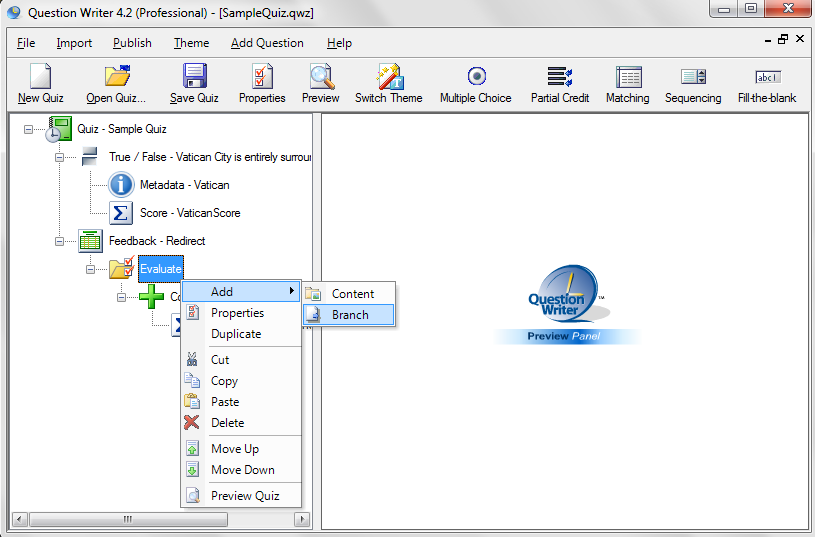This screenshot has width=815, height=537.
Task: Choose Content from the Add submenu
Action: 349,294
